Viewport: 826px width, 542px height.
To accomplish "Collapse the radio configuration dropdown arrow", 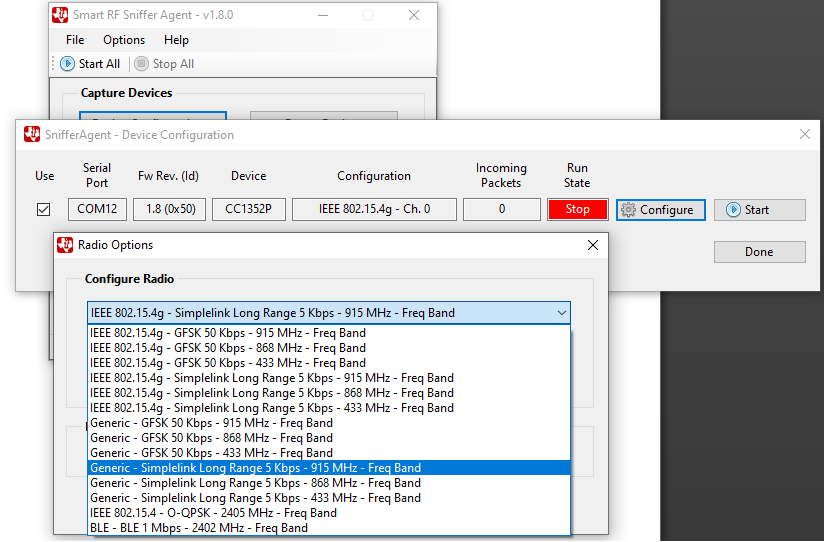I will tap(562, 313).
